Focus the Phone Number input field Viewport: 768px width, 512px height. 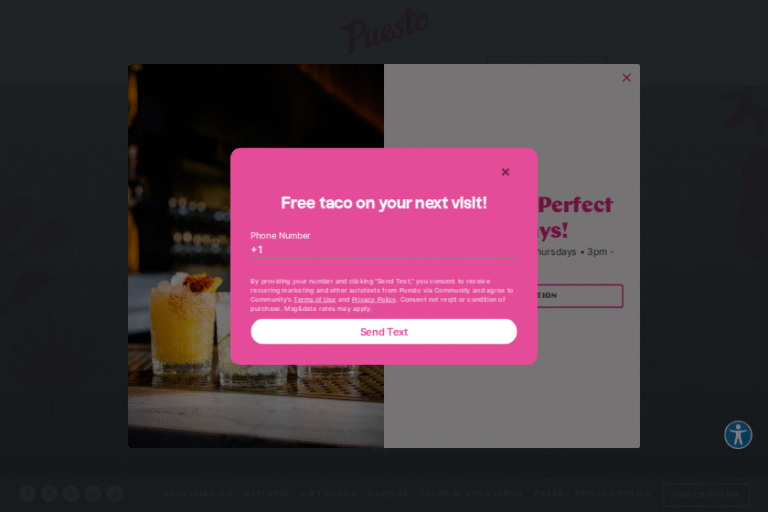coord(384,249)
